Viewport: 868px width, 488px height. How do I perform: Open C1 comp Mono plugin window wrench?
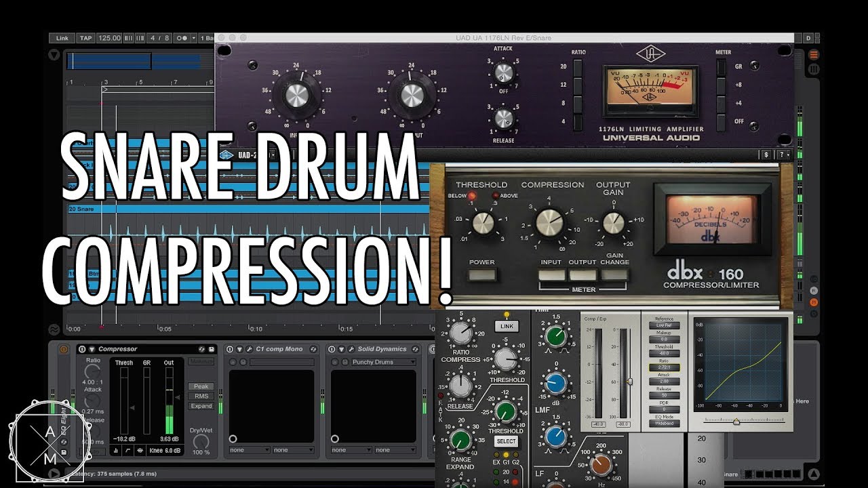[x=248, y=349]
